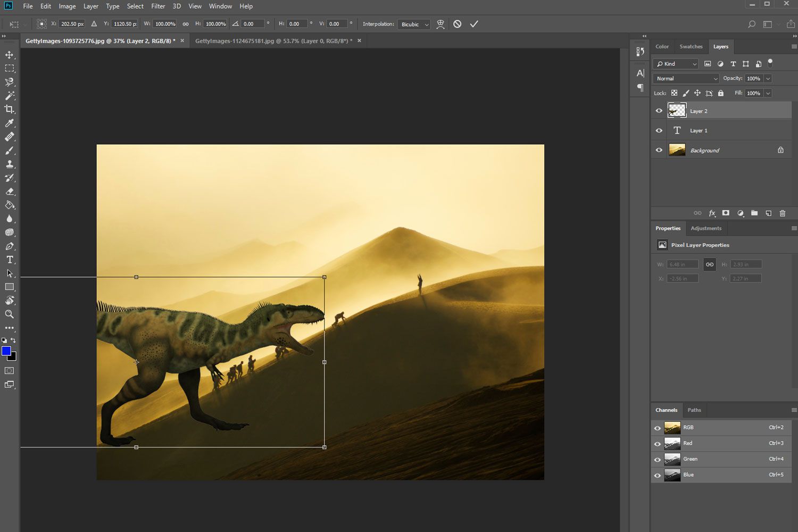798x532 pixels.
Task: Select the Lasso tool
Action: click(x=10, y=82)
